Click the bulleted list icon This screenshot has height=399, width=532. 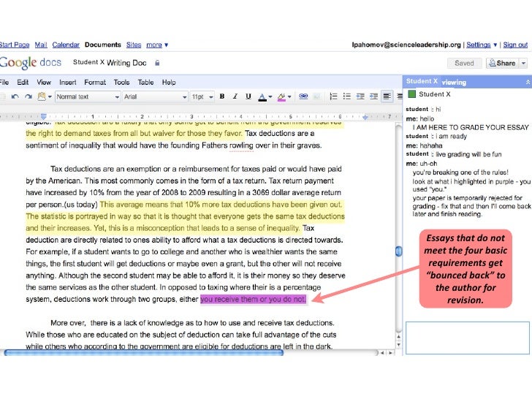click(346, 96)
